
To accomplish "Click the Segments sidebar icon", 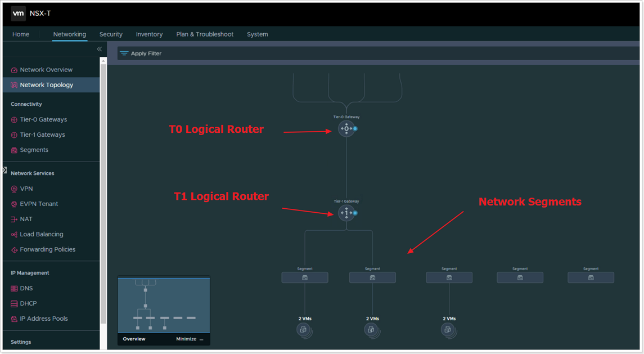I will click(x=14, y=150).
